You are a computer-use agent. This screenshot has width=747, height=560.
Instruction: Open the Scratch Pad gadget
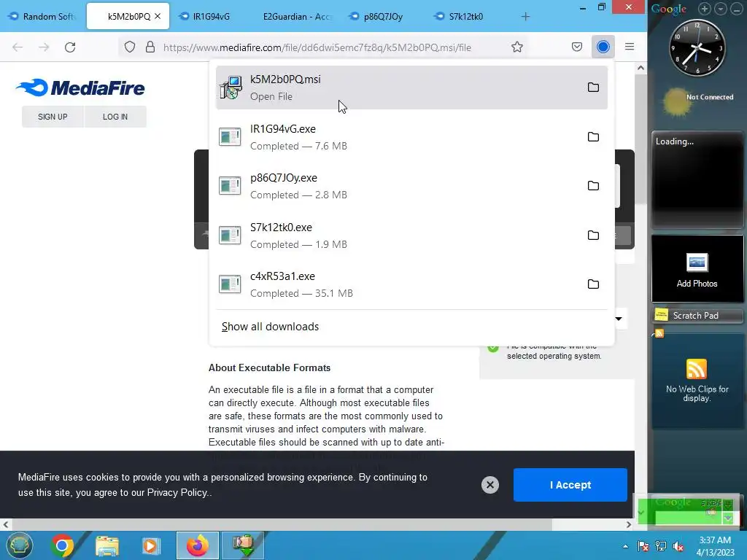coord(697,315)
